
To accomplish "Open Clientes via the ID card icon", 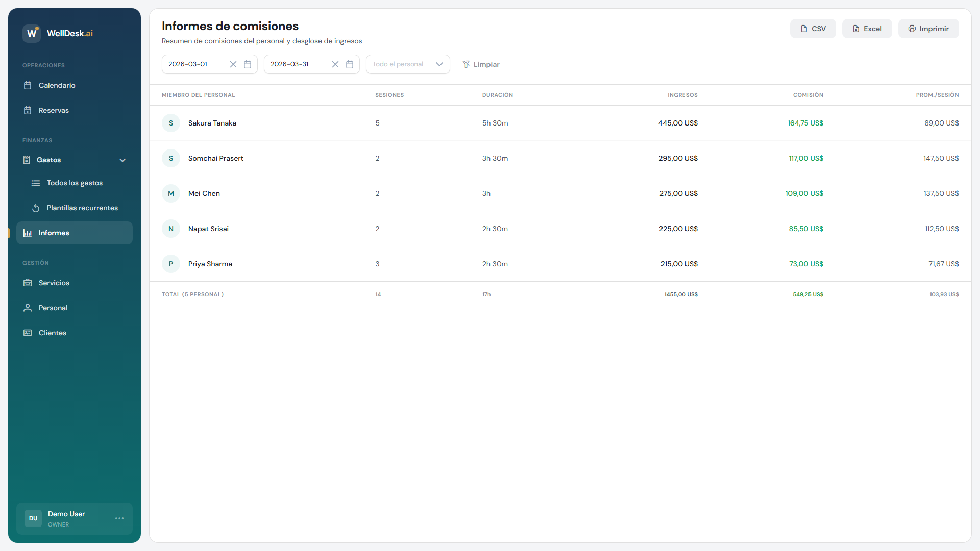I will [28, 332].
